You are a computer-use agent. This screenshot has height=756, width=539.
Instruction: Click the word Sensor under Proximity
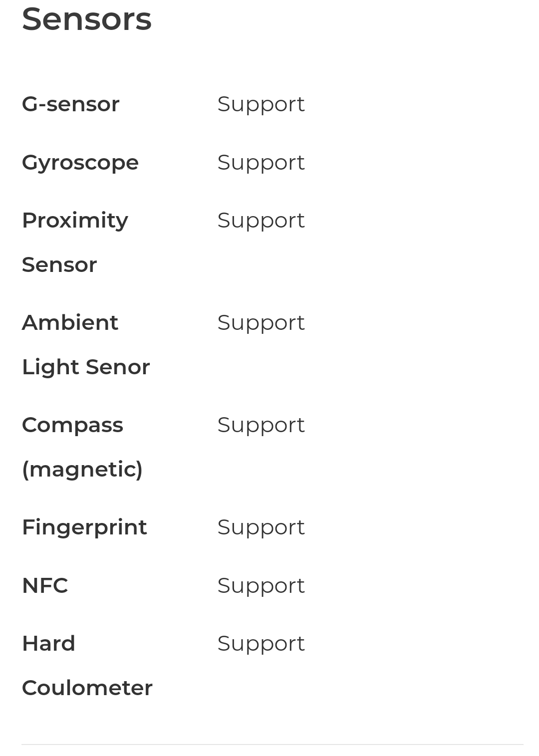[x=59, y=265]
